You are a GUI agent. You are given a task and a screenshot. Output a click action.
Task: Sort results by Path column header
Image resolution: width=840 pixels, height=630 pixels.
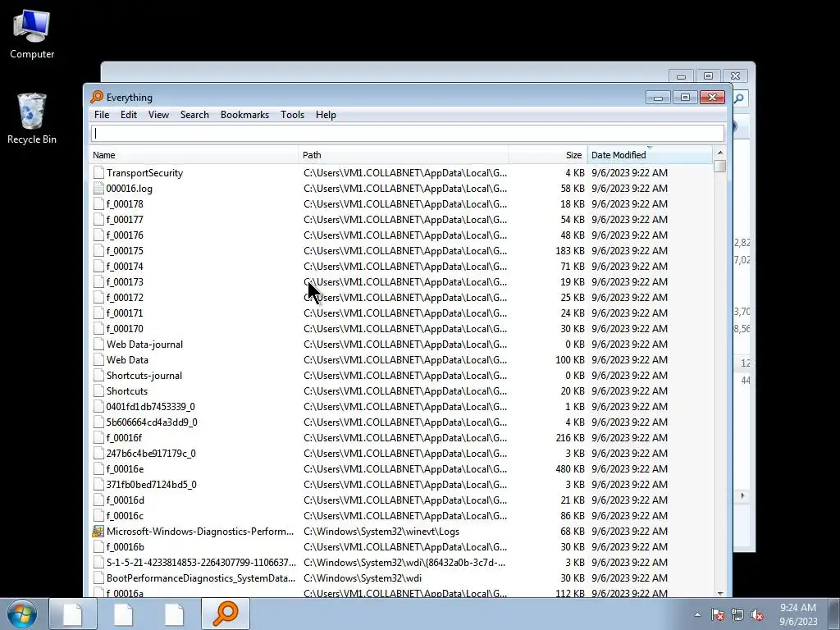pyautogui.click(x=403, y=155)
